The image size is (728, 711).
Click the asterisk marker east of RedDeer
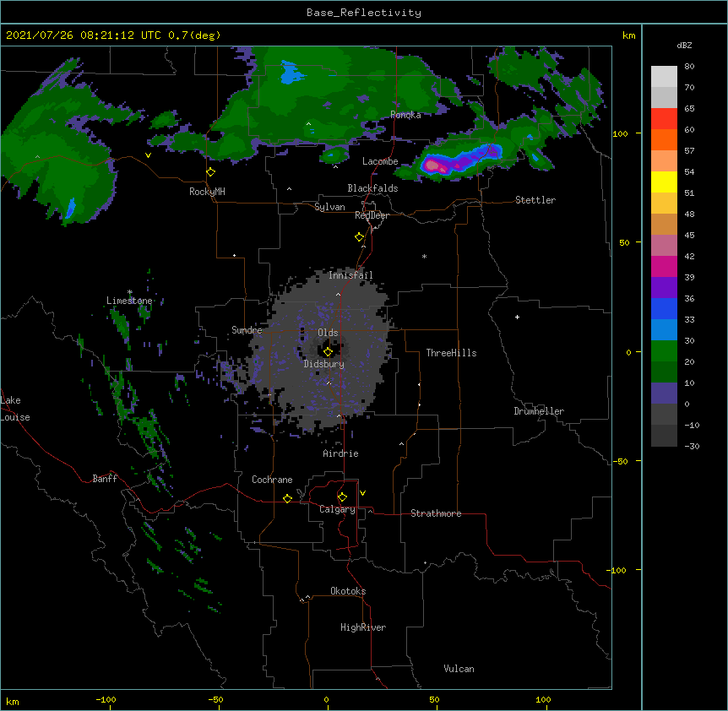pyautogui.click(x=424, y=256)
